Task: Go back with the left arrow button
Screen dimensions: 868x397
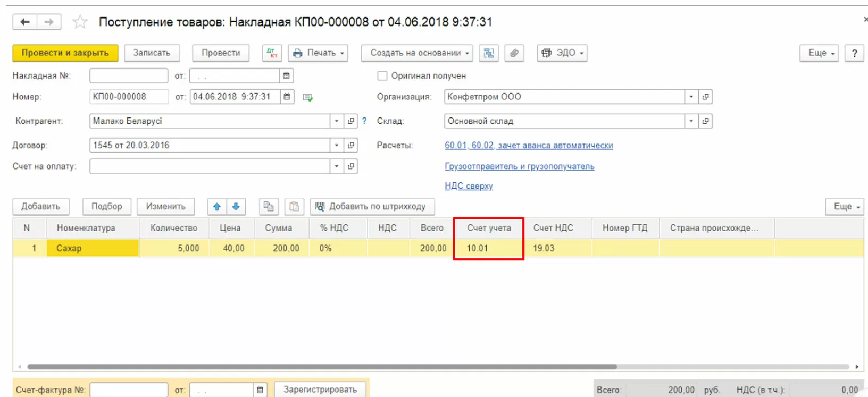Action: pos(24,22)
